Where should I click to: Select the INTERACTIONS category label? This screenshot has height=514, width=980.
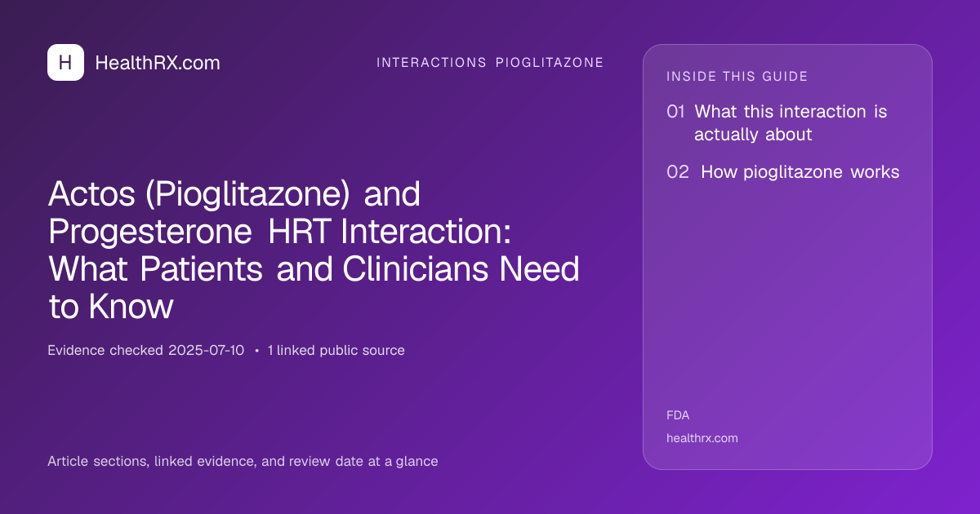coord(431,63)
